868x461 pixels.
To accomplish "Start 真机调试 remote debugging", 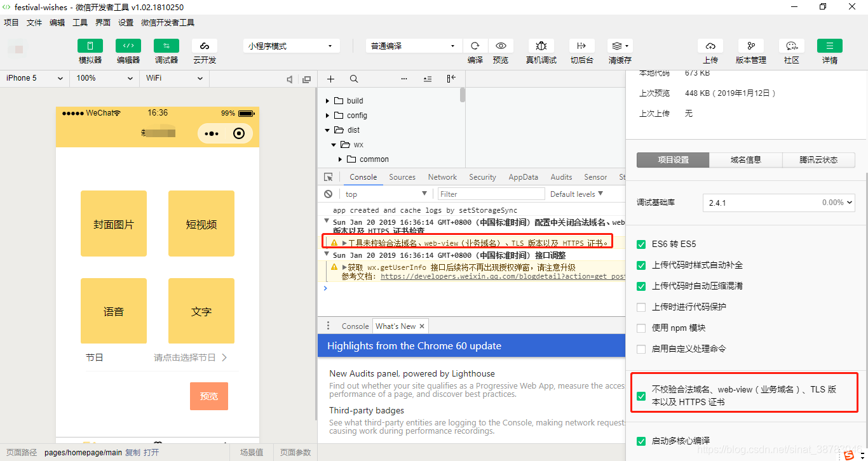I will tap(541, 46).
